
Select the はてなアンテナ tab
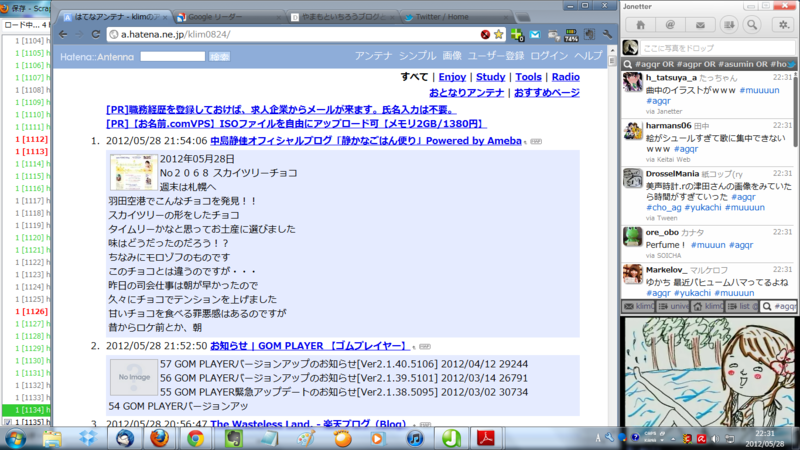(x=116, y=17)
